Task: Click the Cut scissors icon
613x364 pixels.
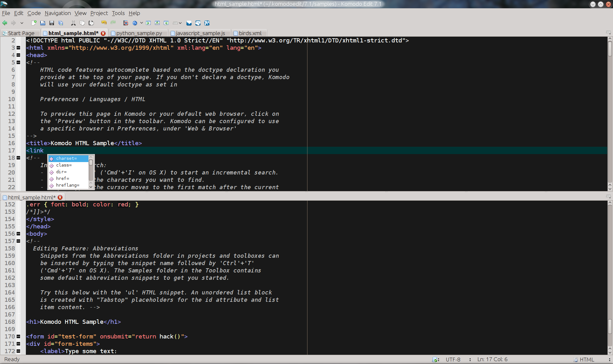Action: point(73,23)
